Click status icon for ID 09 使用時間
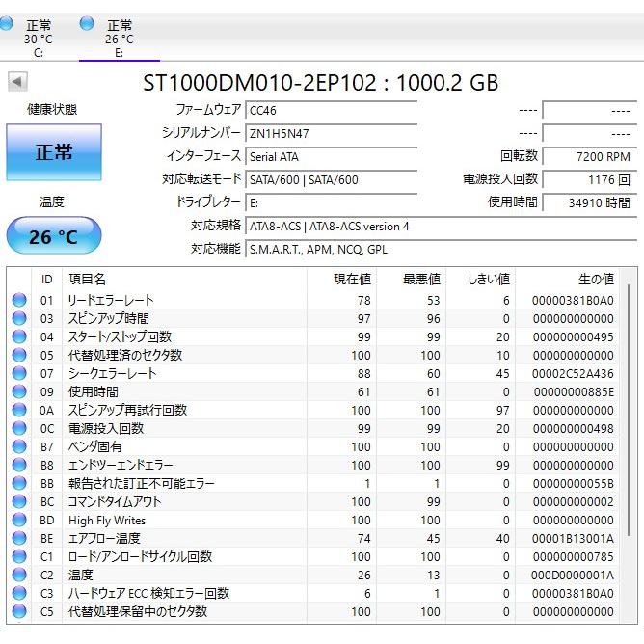The width and height of the screenshot is (644, 644). point(19,391)
